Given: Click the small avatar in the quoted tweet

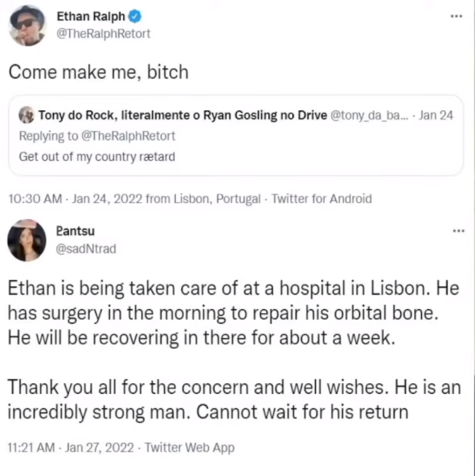Looking at the screenshot, I should (x=26, y=115).
